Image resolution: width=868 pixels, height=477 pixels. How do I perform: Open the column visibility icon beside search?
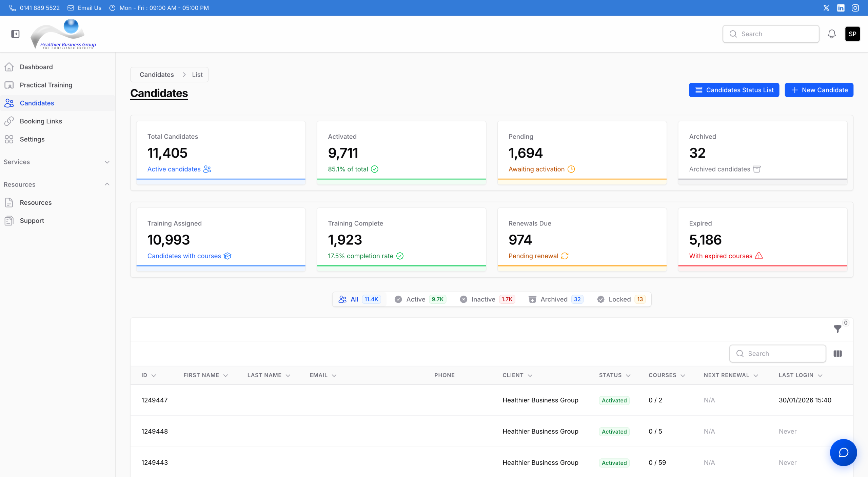click(837, 354)
